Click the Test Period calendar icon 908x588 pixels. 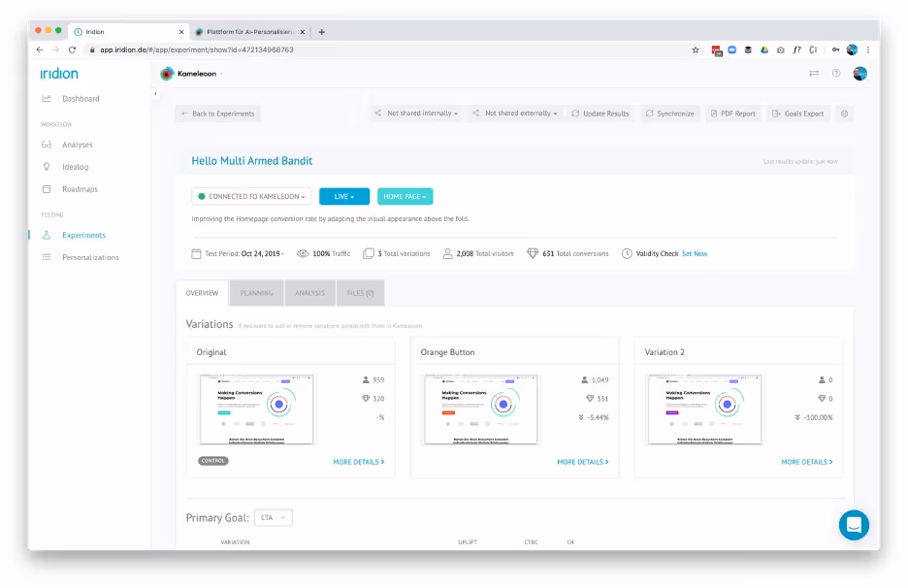point(196,254)
